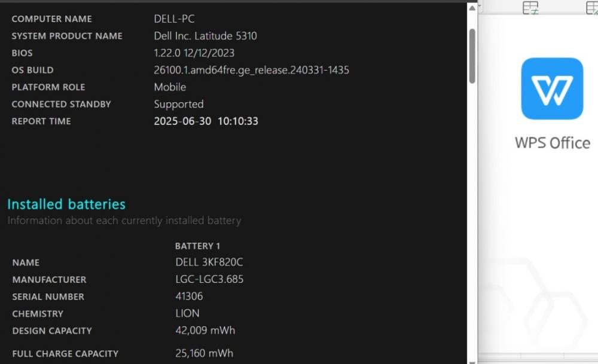Select the REPORT TIME label
Screen dimensions: 598x364
[41, 121]
